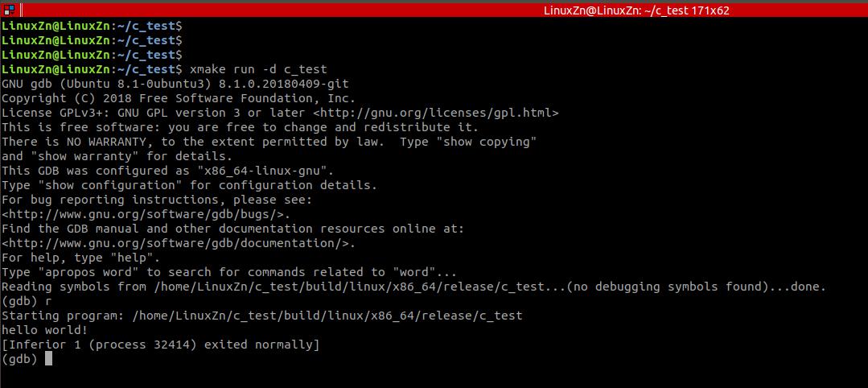Click the gpl.html license URL
This screenshot has width=868, height=388.
[436, 113]
